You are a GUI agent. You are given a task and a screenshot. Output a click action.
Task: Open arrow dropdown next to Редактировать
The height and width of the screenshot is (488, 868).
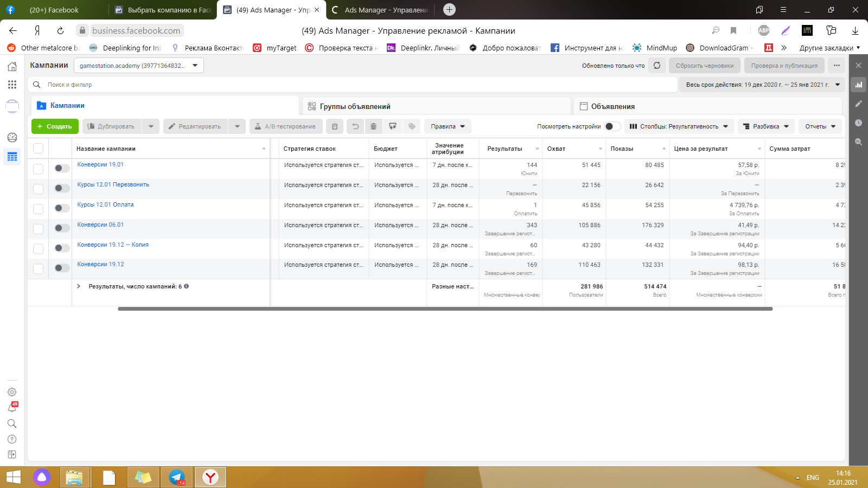pyautogui.click(x=237, y=126)
